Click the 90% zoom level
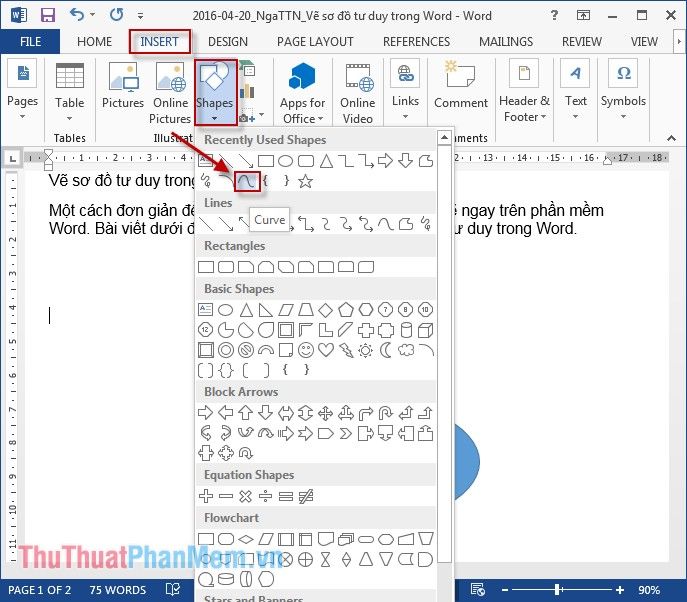Viewport: 687px width, 602px height. click(648, 590)
